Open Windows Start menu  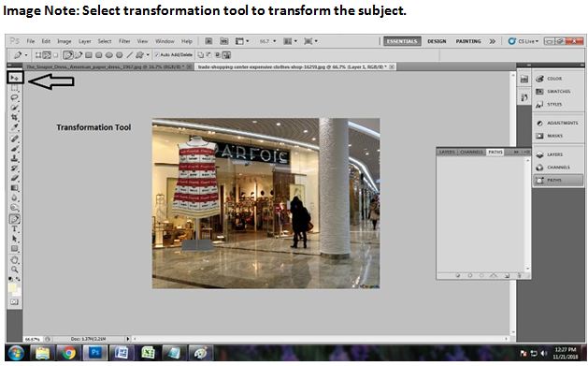16,353
